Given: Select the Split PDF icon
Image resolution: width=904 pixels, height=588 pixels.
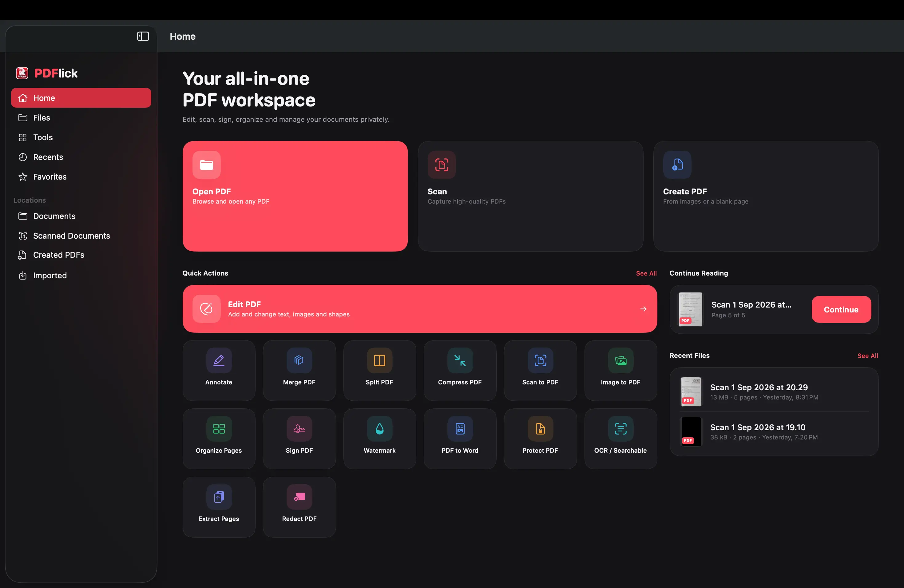Looking at the screenshot, I should 379,360.
